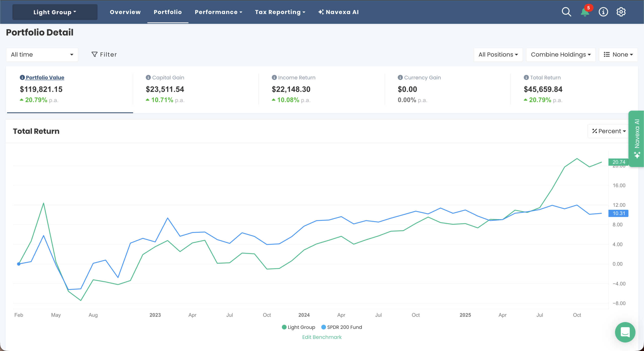The image size is (644, 351).
Task: Click info icon beside Capital Gain
Action: pyautogui.click(x=148, y=77)
